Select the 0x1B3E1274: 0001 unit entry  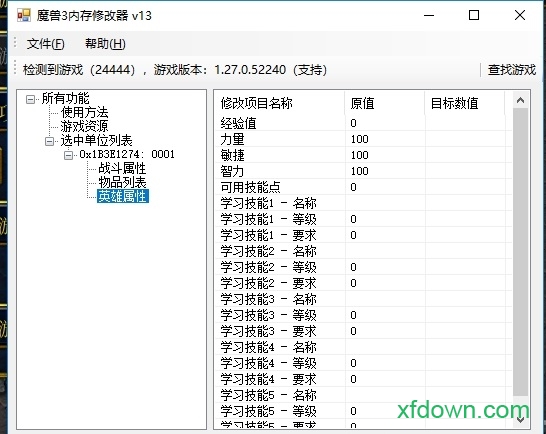(x=127, y=154)
